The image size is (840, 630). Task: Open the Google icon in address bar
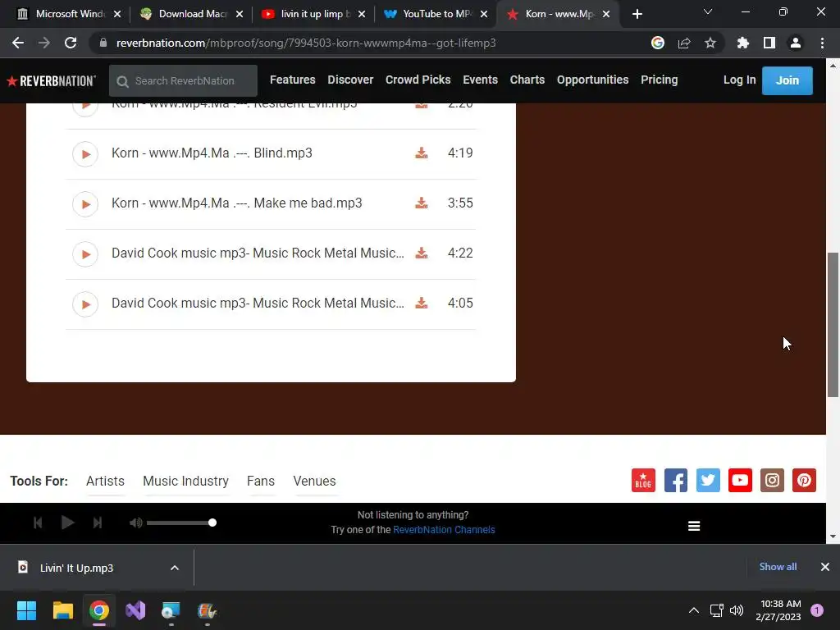click(x=658, y=43)
